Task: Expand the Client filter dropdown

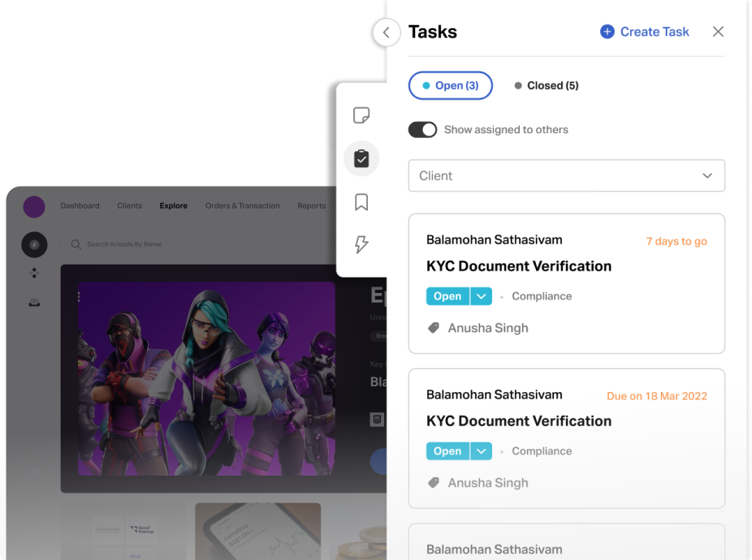Action: 566,175
